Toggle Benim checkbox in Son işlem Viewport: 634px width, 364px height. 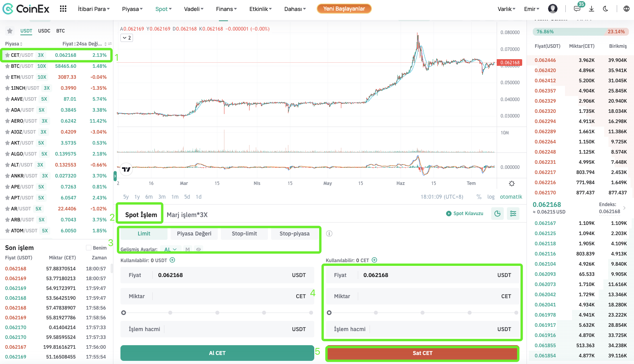pos(89,248)
